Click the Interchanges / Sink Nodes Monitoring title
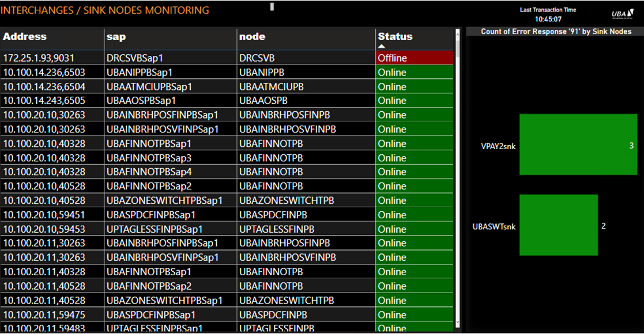The image size is (644, 334). (105, 10)
